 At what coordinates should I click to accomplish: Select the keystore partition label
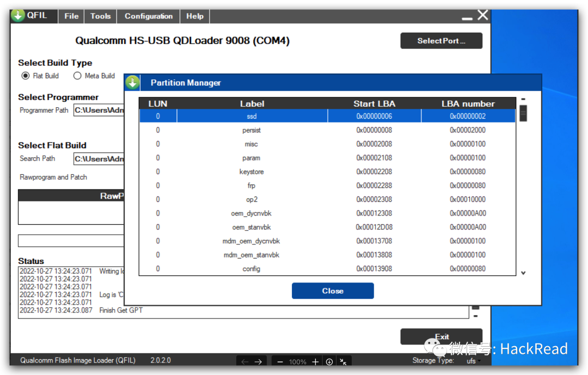tap(252, 172)
